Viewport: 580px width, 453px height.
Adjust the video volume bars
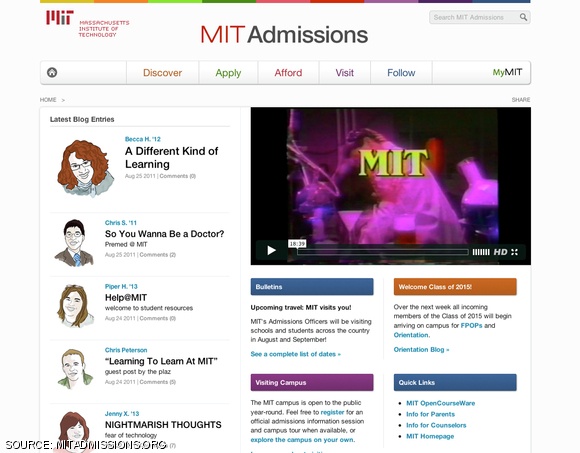coord(481,252)
